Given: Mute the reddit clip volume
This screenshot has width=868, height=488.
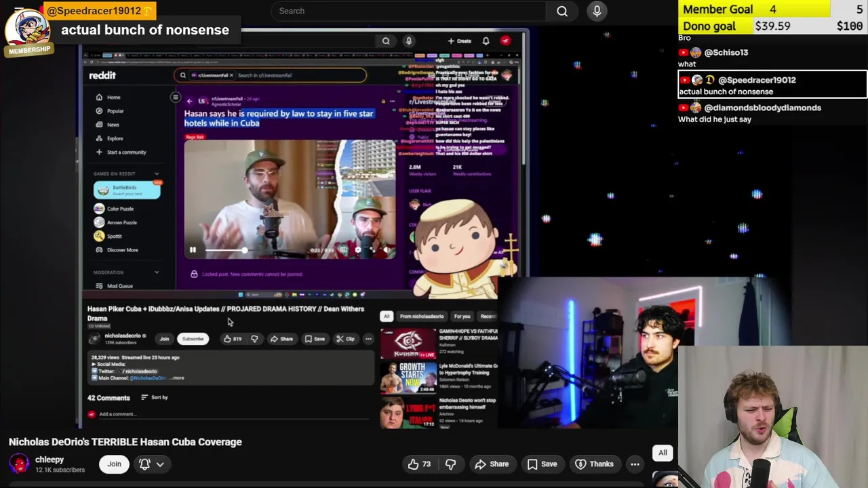Looking at the screenshot, I should (385, 250).
